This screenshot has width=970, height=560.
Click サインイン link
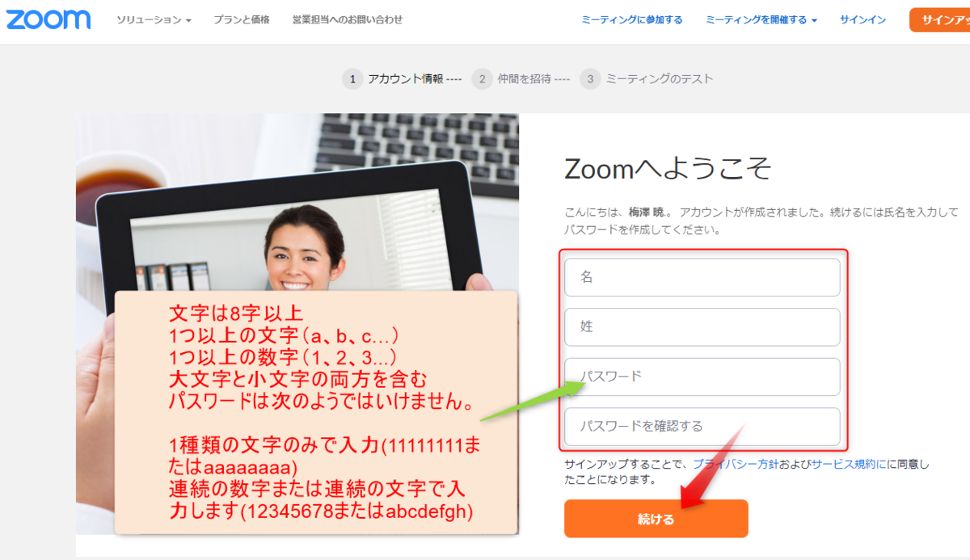click(x=862, y=19)
